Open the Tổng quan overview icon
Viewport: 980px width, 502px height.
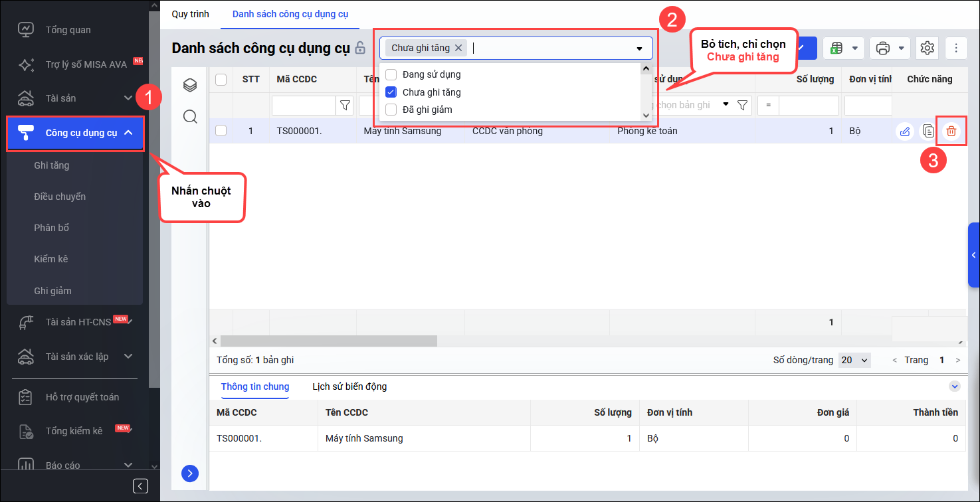point(26,30)
